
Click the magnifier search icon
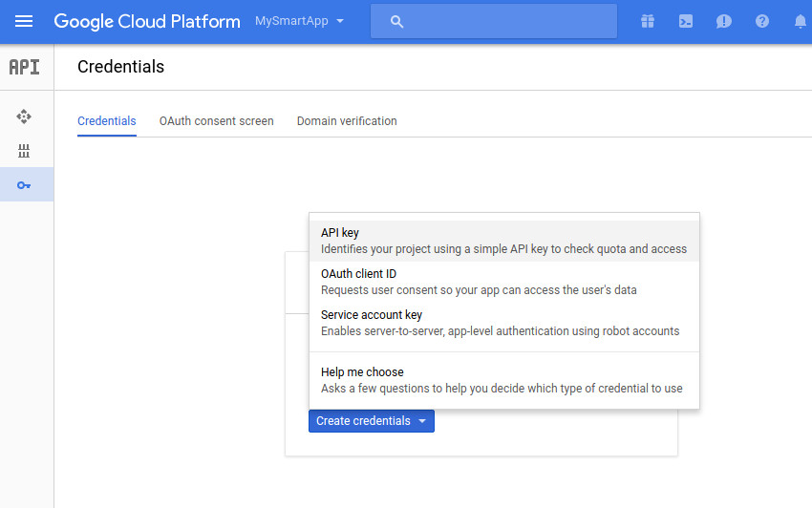click(396, 21)
